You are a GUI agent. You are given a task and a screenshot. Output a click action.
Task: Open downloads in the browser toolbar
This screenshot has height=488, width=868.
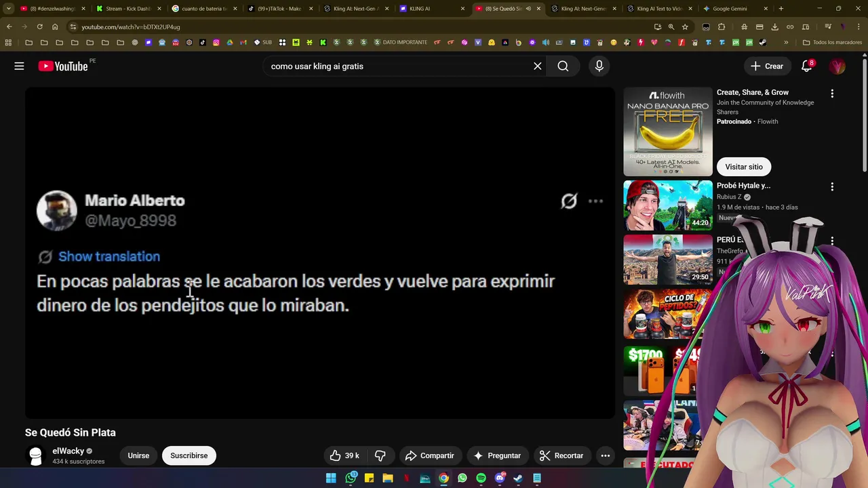774,26
